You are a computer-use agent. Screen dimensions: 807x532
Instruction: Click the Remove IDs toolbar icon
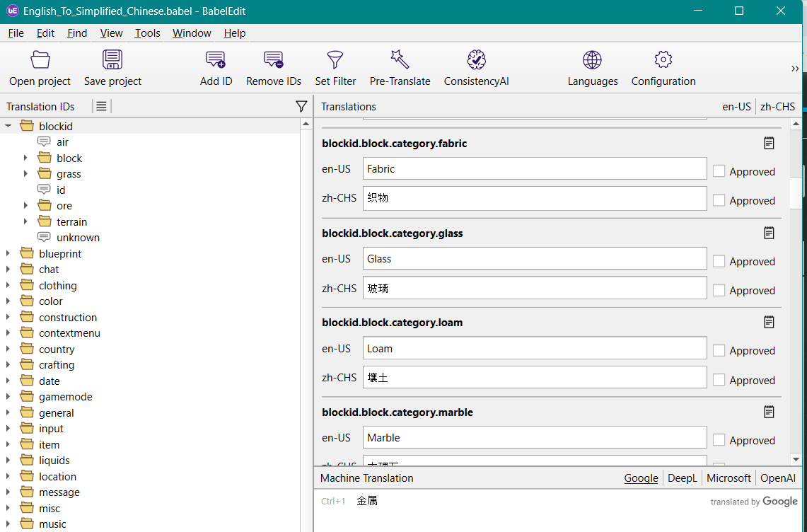[x=274, y=60]
